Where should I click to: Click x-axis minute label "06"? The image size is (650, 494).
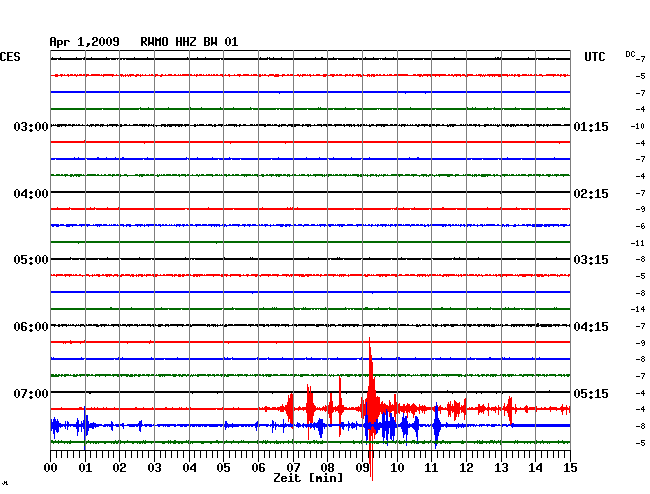pyautogui.click(x=258, y=468)
